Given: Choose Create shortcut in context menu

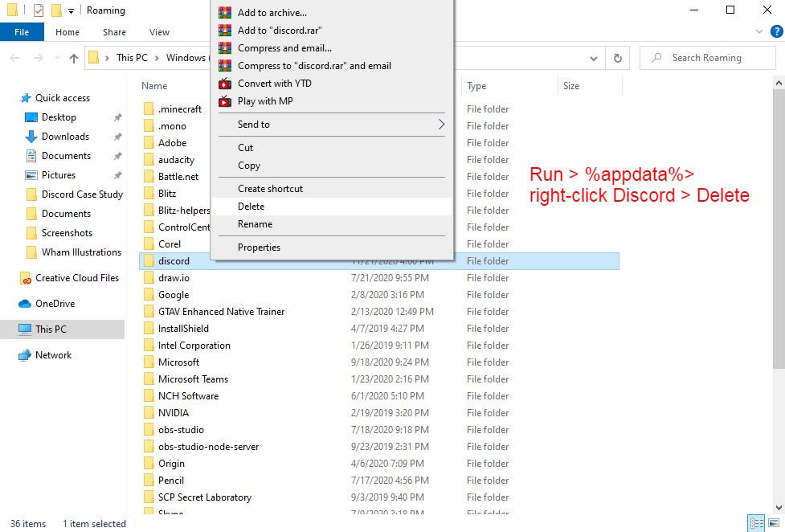Looking at the screenshot, I should [x=332, y=189].
